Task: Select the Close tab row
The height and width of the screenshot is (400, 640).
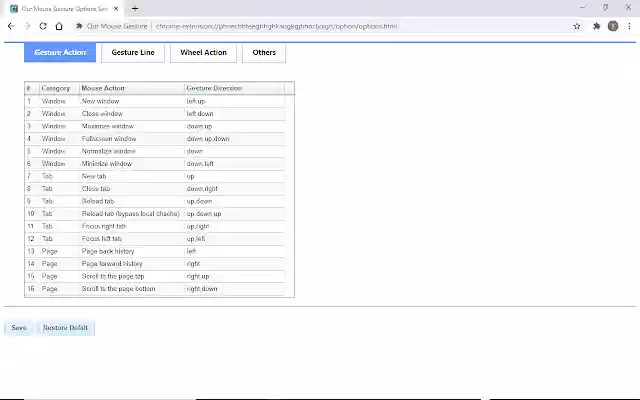Action: tap(155, 189)
